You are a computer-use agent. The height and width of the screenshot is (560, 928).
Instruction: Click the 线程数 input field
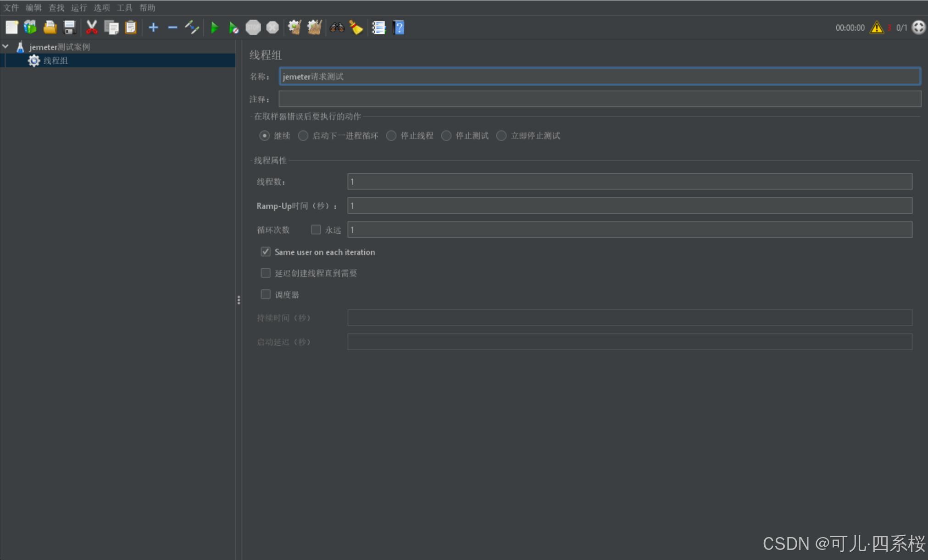pos(629,182)
